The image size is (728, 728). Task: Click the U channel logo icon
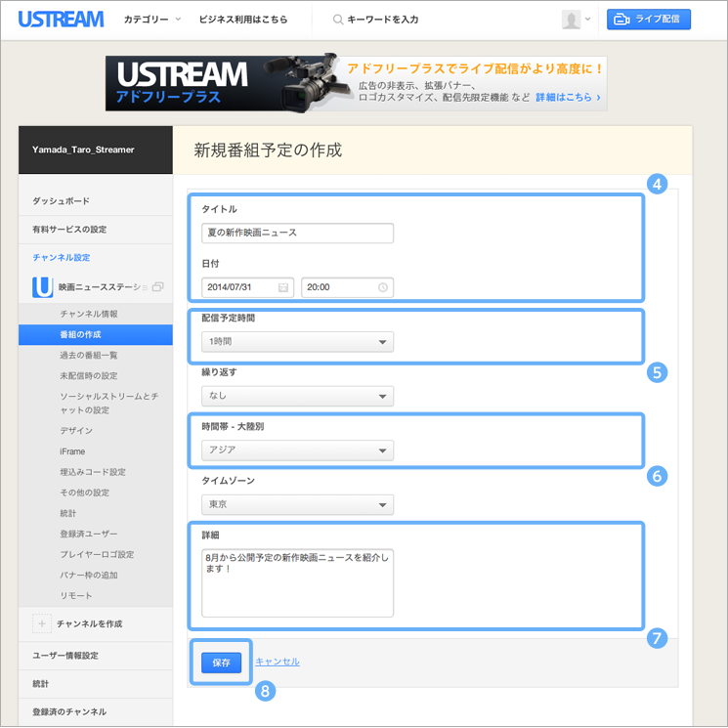coord(42,287)
